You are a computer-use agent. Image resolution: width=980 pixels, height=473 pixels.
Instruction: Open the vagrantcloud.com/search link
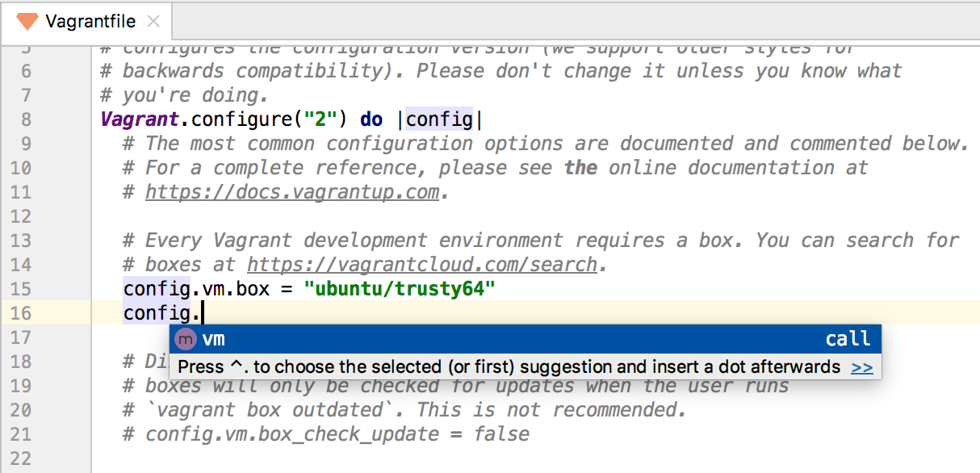click(421, 265)
